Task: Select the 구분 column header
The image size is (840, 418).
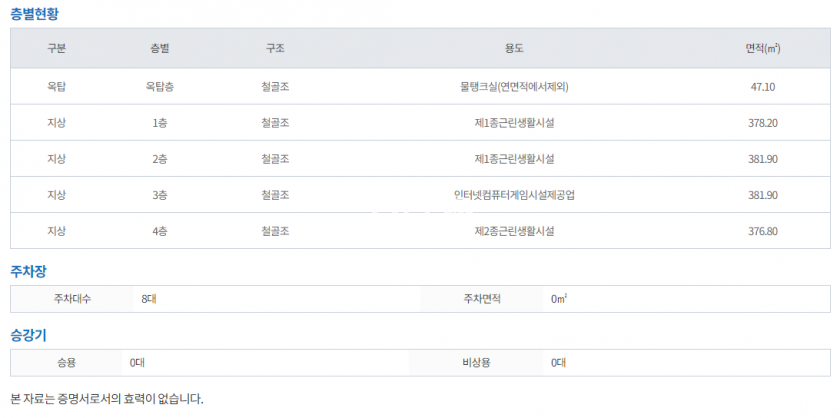Action: (56, 48)
